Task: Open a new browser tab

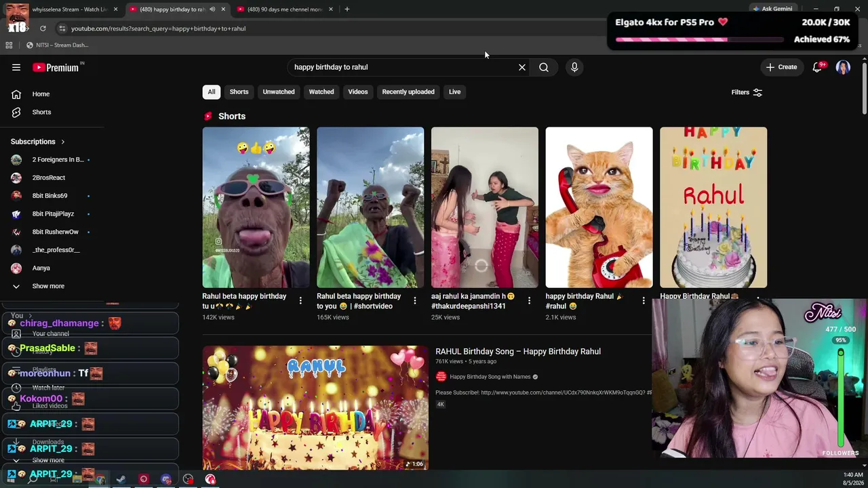Action: [x=347, y=9]
